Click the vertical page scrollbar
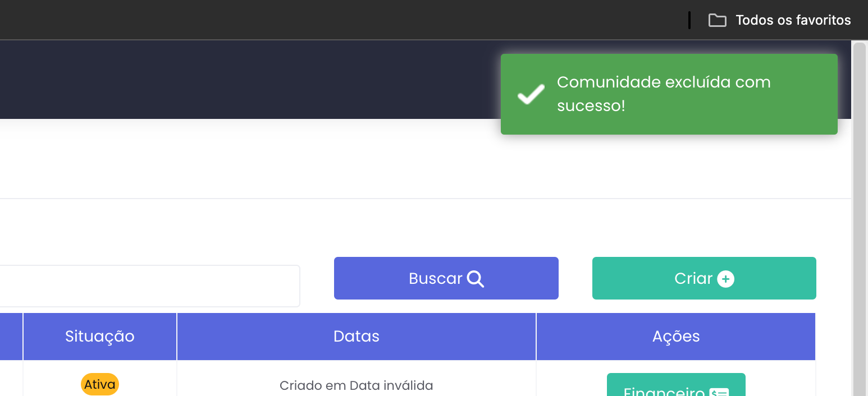This screenshot has width=868, height=396. click(x=860, y=224)
